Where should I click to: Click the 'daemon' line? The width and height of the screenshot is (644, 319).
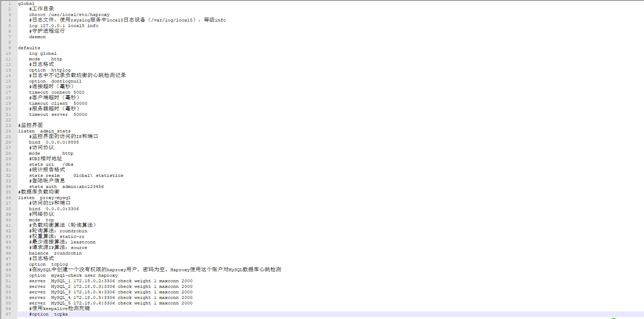click(37, 37)
